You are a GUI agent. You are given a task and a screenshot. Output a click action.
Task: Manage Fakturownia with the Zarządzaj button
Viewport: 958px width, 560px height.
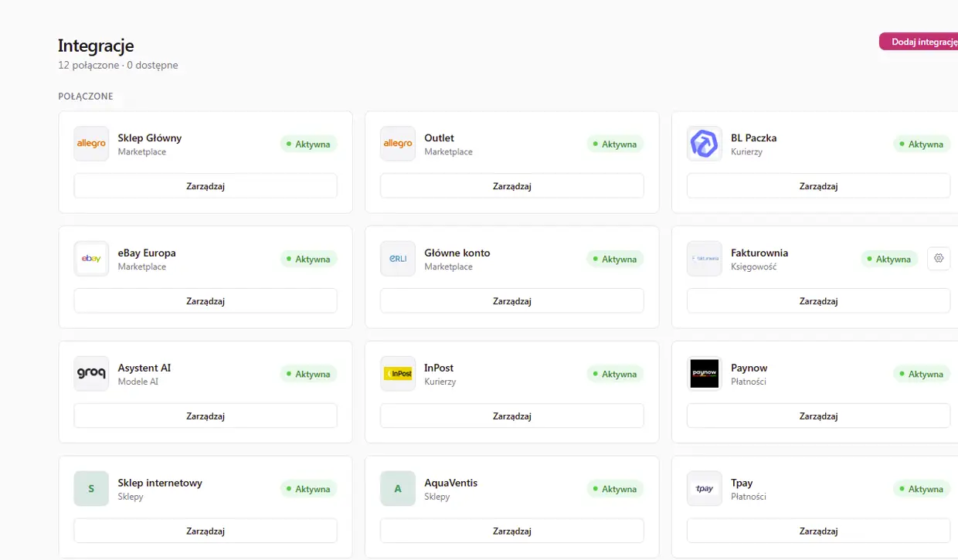(x=819, y=301)
